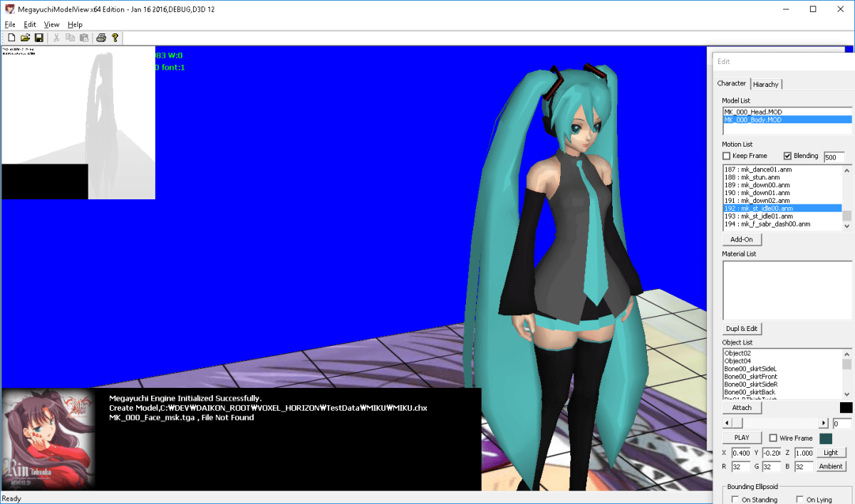The height and width of the screenshot is (504, 855).
Task: Click the Paste toolbar icon
Action: (x=84, y=38)
